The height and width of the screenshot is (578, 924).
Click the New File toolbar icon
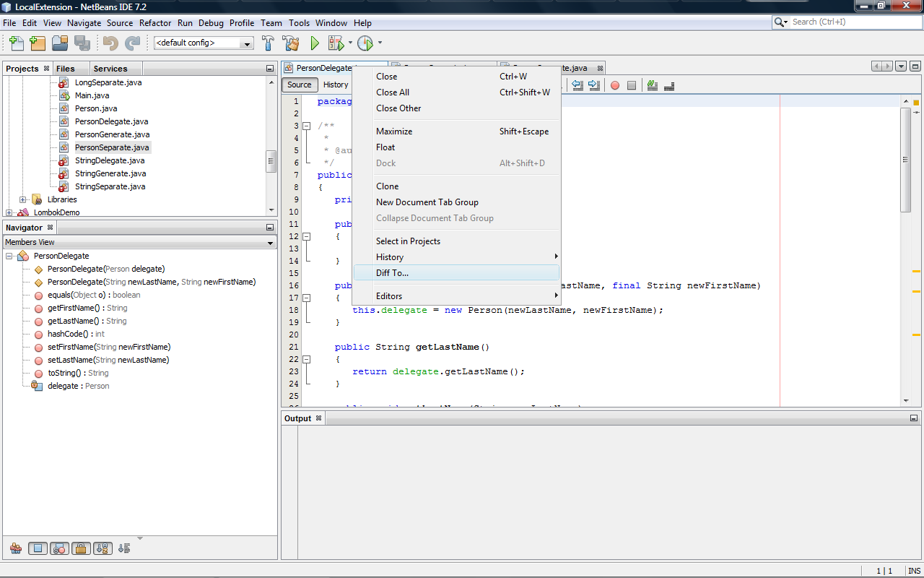coord(16,43)
